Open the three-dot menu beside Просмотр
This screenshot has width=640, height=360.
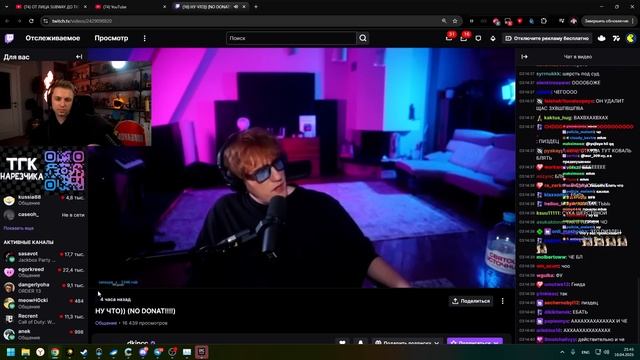[144, 38]
